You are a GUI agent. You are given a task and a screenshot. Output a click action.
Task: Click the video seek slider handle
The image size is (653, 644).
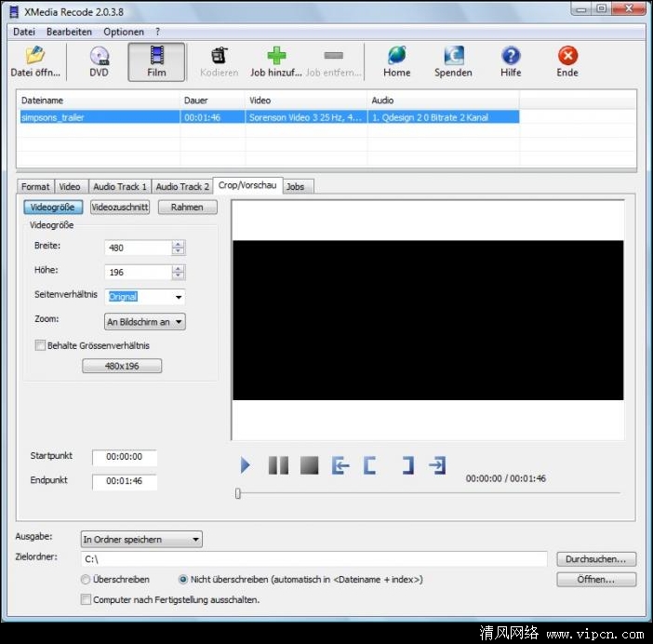pyautogui.click(x=238, y=493)
